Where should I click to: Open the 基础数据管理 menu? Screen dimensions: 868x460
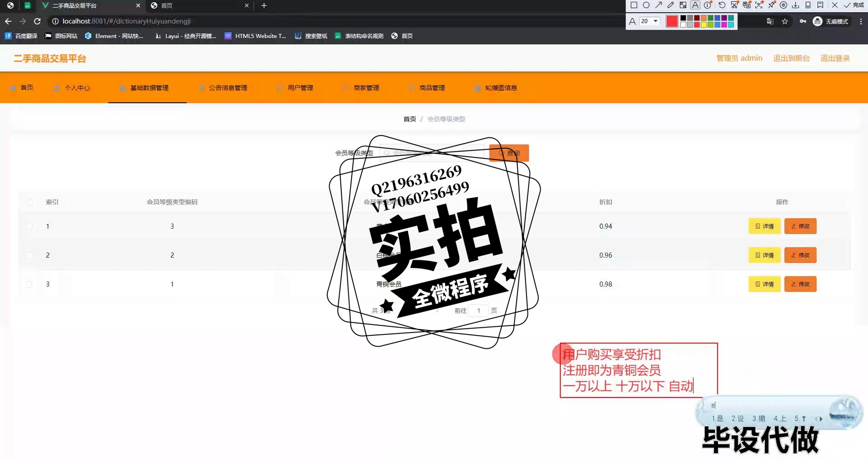point(147,88)
